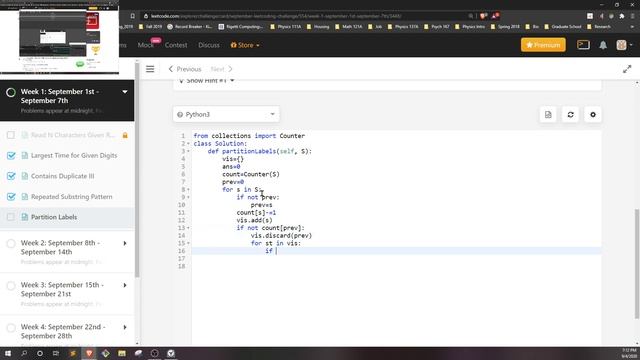The width and height of the screenshot is (640, 360).
Task: Click Week 1 progress circle
Action: (11, 92)
